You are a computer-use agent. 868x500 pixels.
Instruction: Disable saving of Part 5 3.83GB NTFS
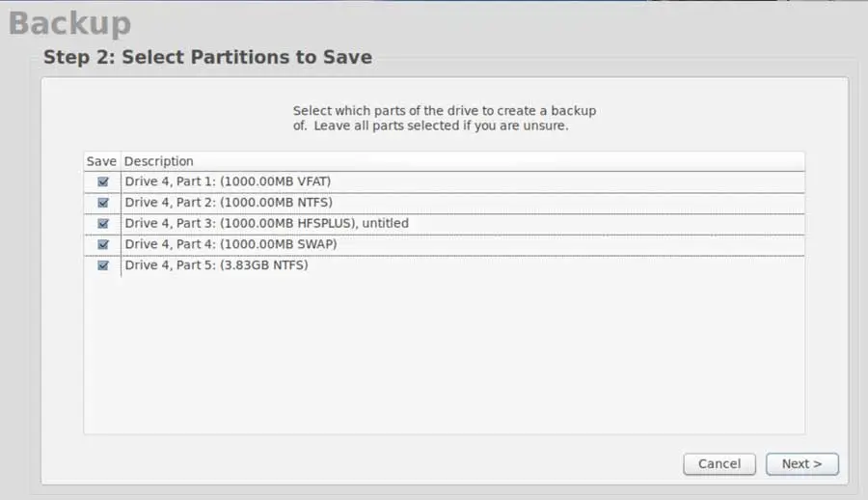(103, 265)
